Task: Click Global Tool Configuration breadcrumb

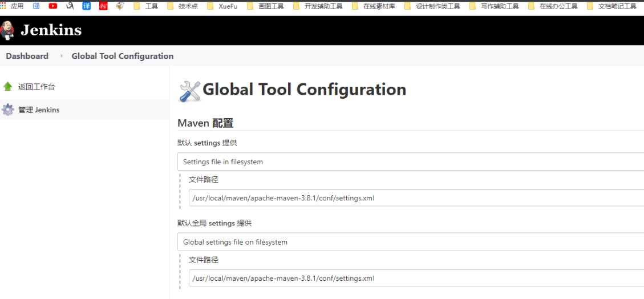Action: coord(123,56)
